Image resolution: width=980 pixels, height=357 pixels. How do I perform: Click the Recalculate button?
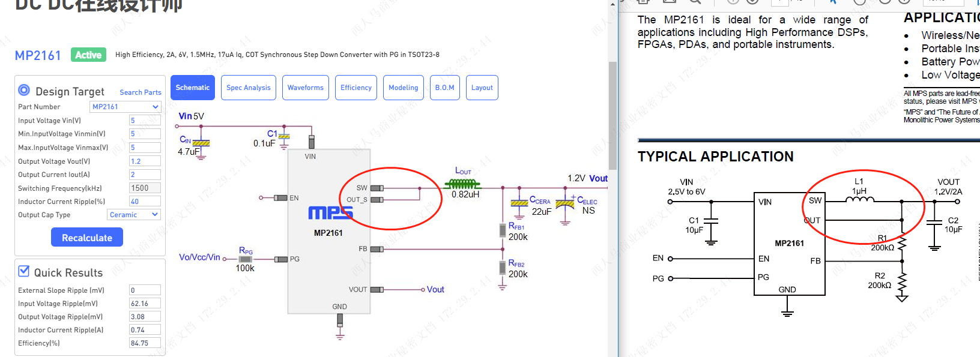click(87, 238)
